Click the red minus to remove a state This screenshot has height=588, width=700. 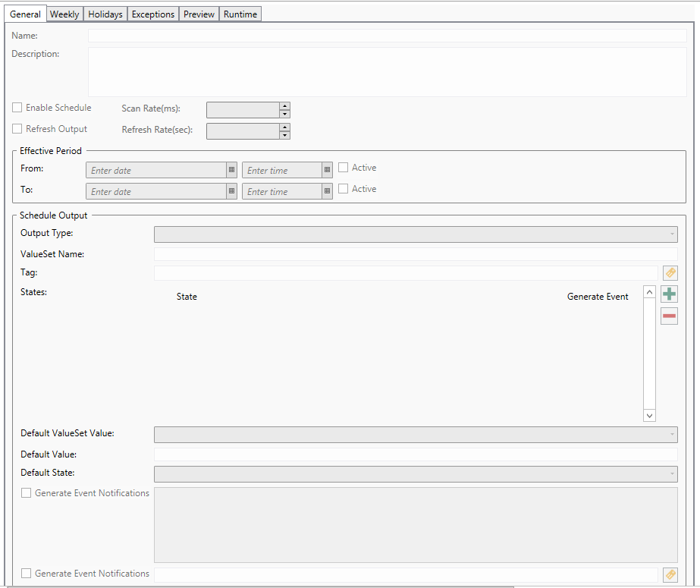(x=669, y=316)
